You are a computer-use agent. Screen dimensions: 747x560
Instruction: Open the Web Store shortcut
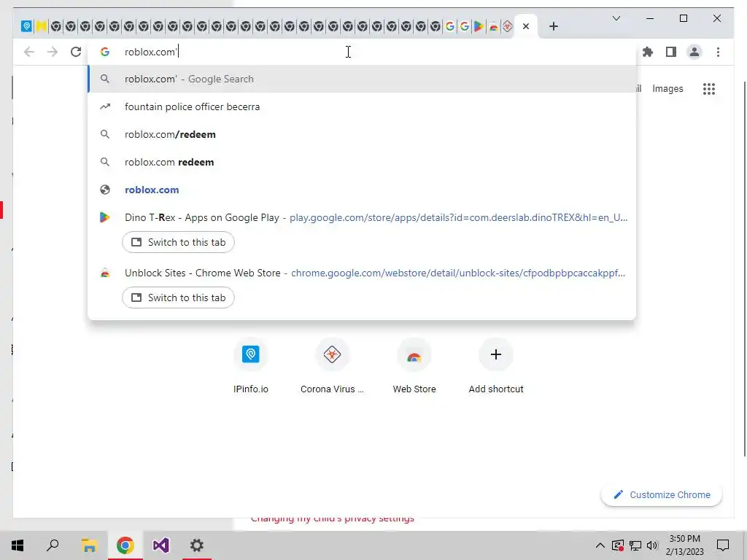pyautogui.click(x=414, y=367)
